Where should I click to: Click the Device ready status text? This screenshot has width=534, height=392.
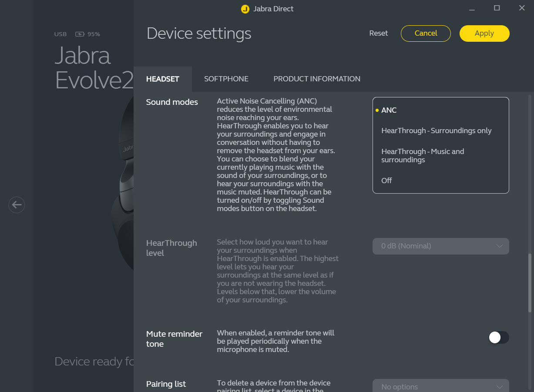(94, 362)
